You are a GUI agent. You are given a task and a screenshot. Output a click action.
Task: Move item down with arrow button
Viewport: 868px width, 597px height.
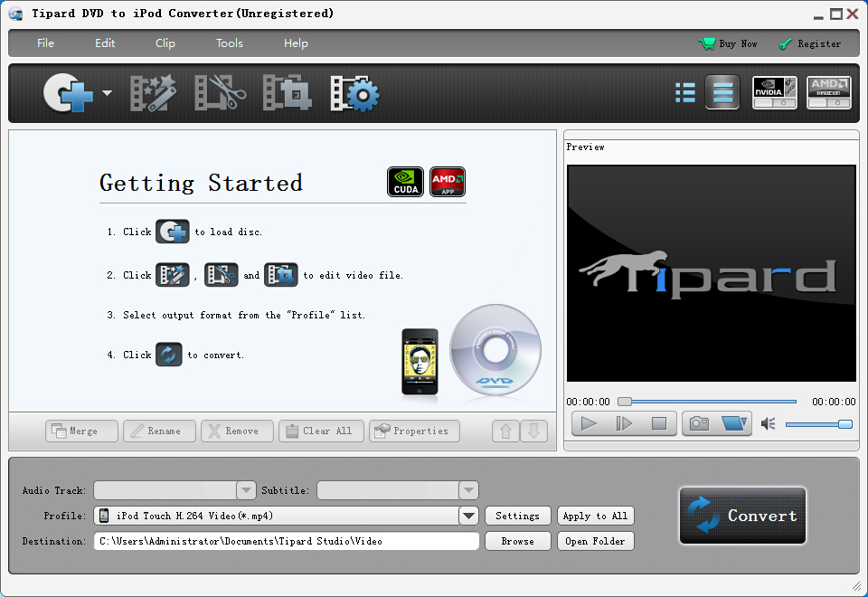tap(533, 431)
